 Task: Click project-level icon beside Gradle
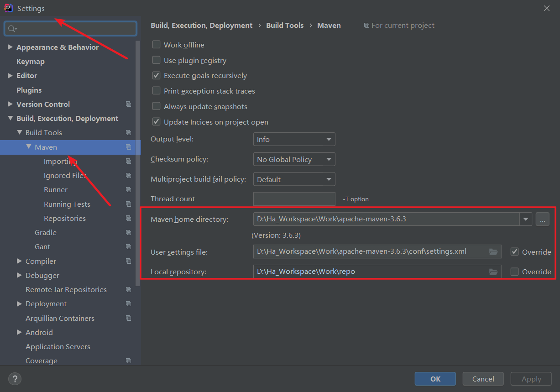[128, 233]
